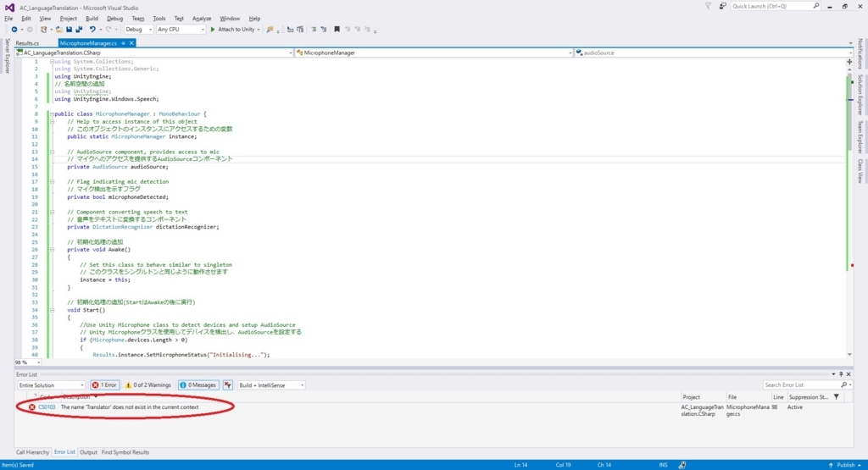Screen dimensions: 868x470
Task: Click the Find in Files toolbar icon
Action: pyautogui.click(x=270, y=30)
